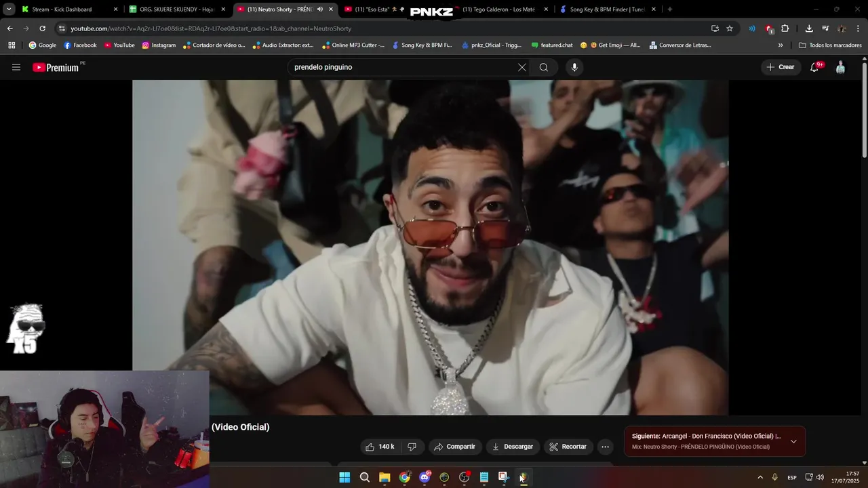Open the YouTube guide hamburger menu
The height and width of the screenshot is (488, 868).
point(16,67)
